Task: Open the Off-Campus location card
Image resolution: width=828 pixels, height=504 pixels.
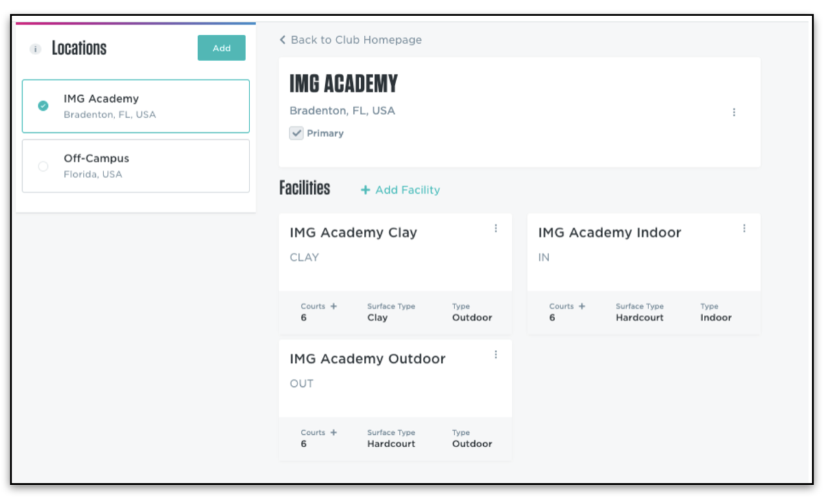Action: (136, 166)
